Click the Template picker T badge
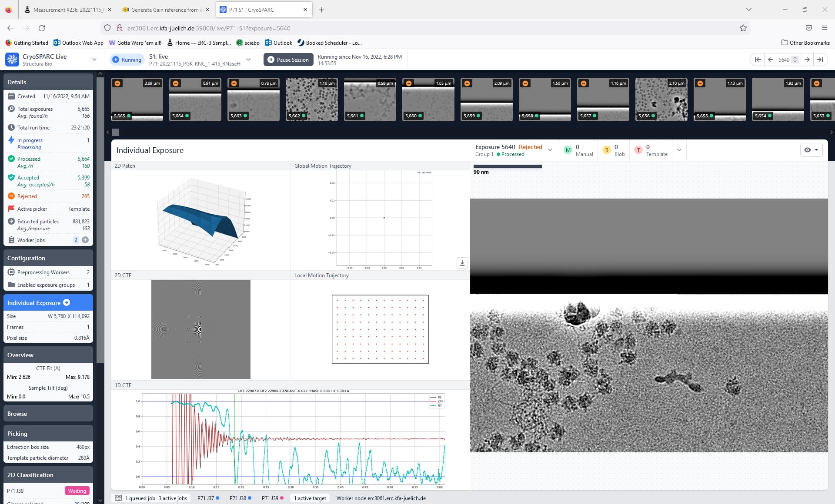 (638, 150)
